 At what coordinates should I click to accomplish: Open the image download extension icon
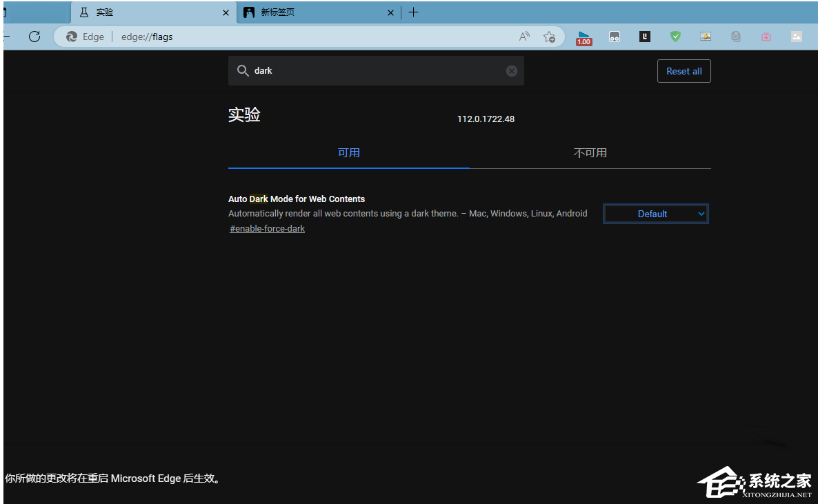705,37
